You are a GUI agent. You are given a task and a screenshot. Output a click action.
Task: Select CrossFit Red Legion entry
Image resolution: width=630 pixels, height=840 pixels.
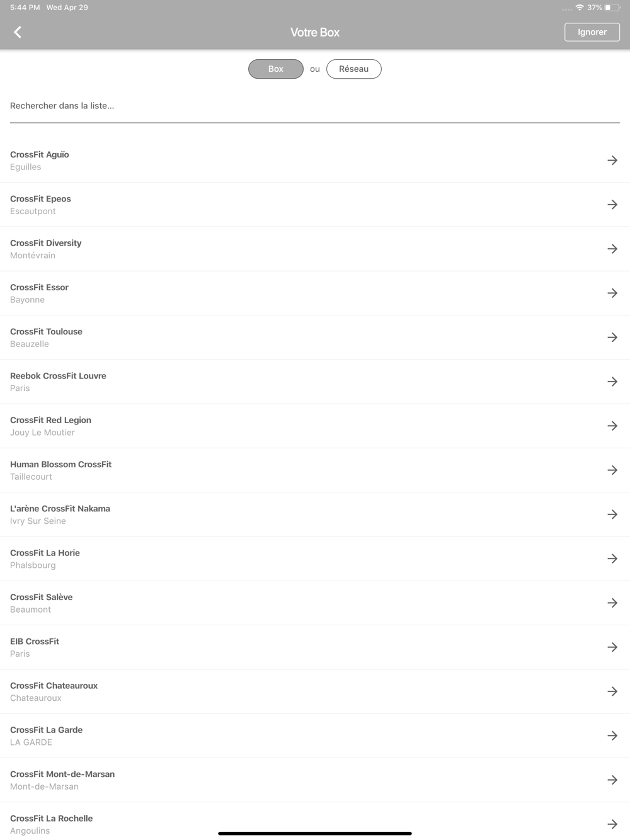click(315, 426)
